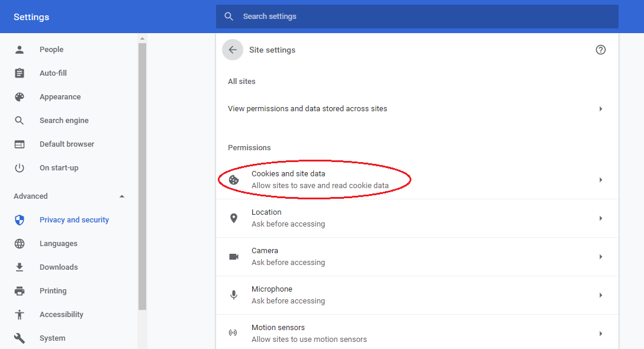Click the Privacy and security shield icon

tap(20, 220)
